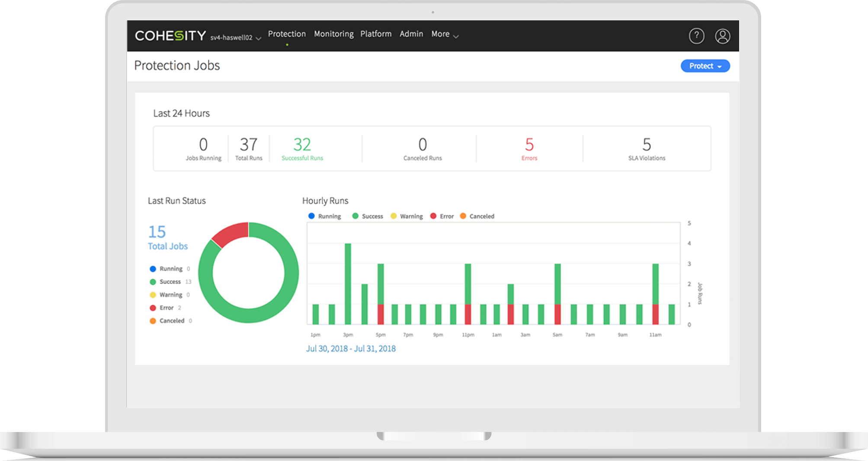Toggle Warning in the Hourly Runs legend
Image resolution: width=868 pixels, height=461 pixels.
tap(407, 216)
